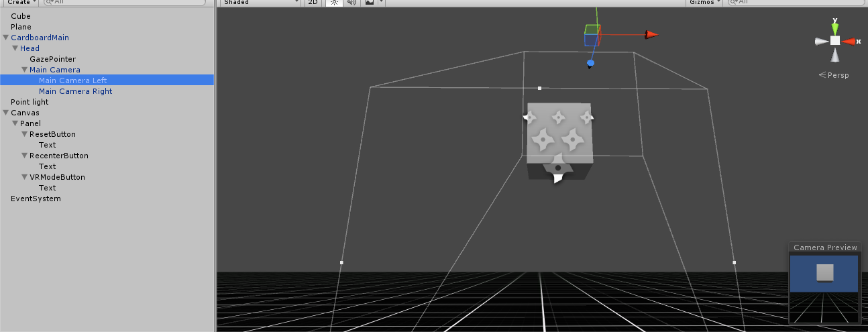Collapse the CardboardMain tree arrow
This screenshot has width=868, height=332.
pyautogui.click(x=6, y=38)
